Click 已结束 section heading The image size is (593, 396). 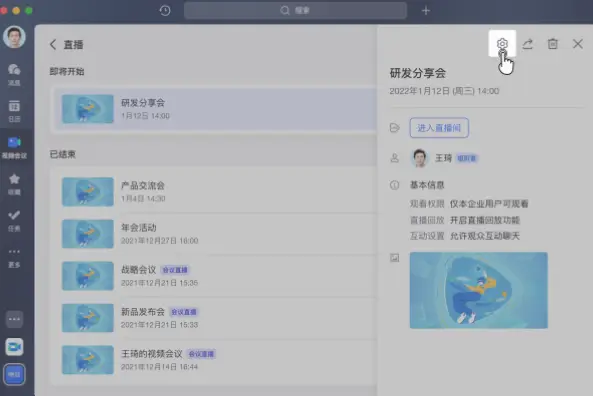63,154
